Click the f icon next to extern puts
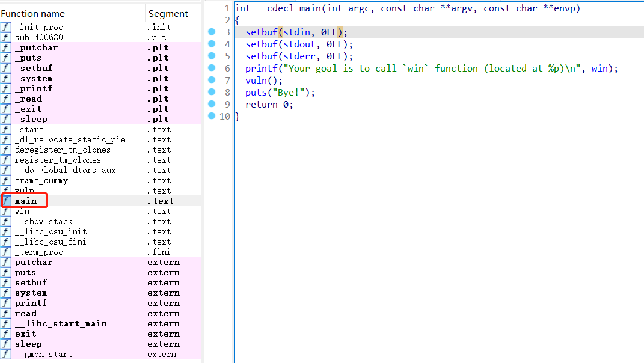This screenshot has height=363, width=644. [5, 272]
